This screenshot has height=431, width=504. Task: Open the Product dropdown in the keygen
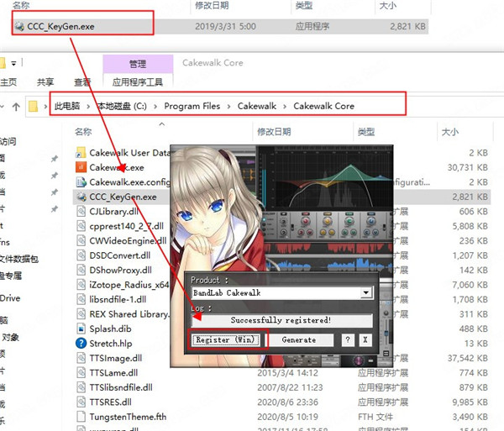pyautogui.click(x=365, y=293)
